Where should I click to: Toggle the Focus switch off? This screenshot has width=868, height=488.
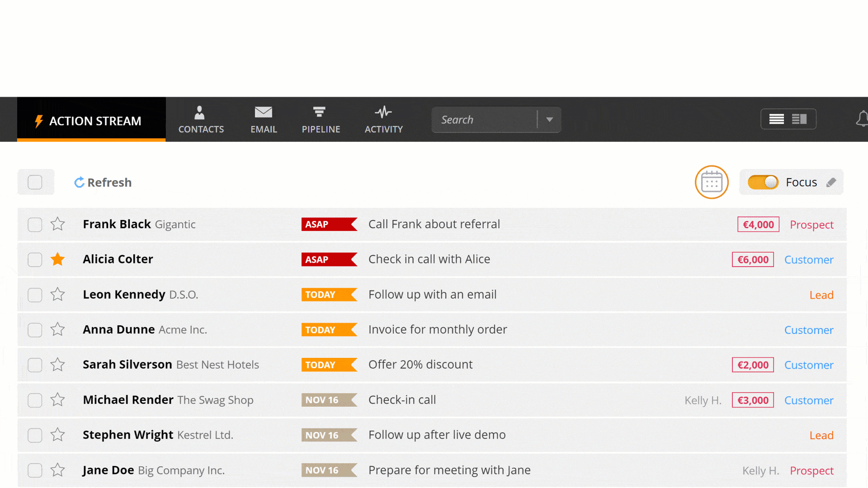pos(763,182)
